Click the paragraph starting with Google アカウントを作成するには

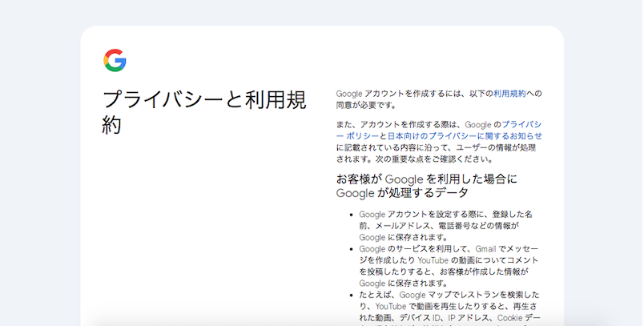point(439,99)
